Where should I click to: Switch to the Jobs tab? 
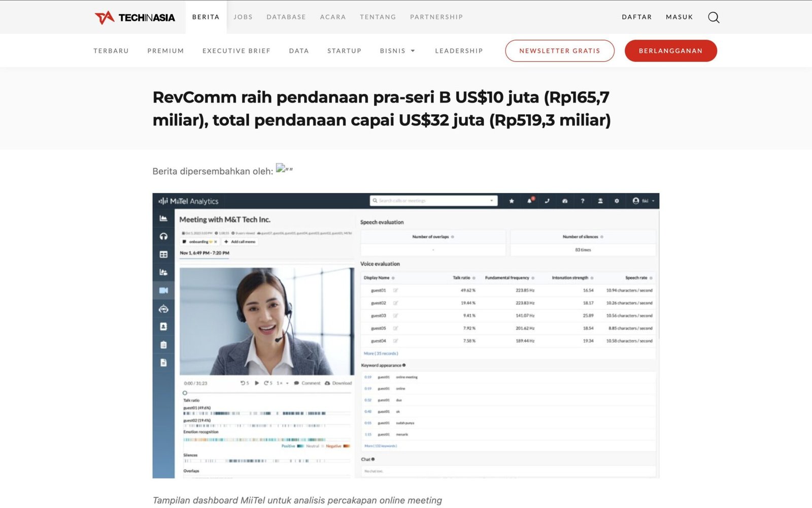243,17
